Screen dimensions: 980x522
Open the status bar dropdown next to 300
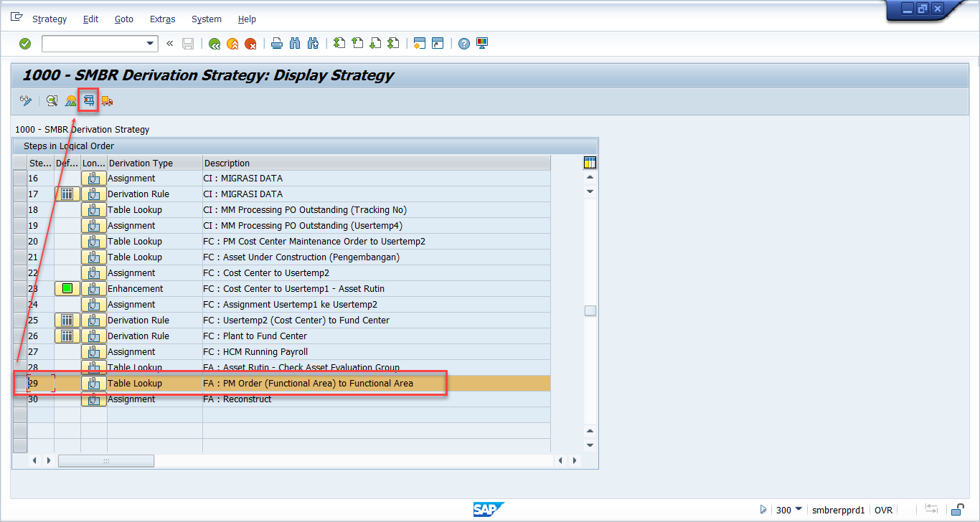click(798, 509)
